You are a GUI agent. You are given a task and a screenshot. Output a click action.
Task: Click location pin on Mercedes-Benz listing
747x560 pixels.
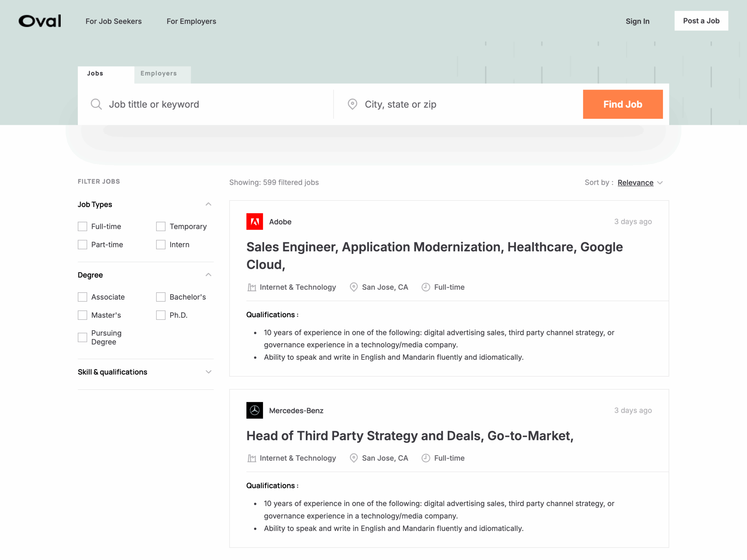click(x=353, y=458)
